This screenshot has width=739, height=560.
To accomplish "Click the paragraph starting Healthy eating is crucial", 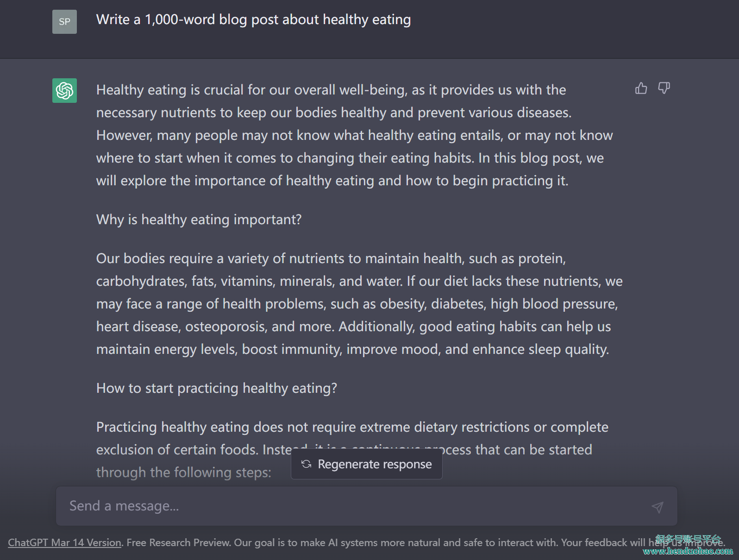I will [x=355, y=135].
